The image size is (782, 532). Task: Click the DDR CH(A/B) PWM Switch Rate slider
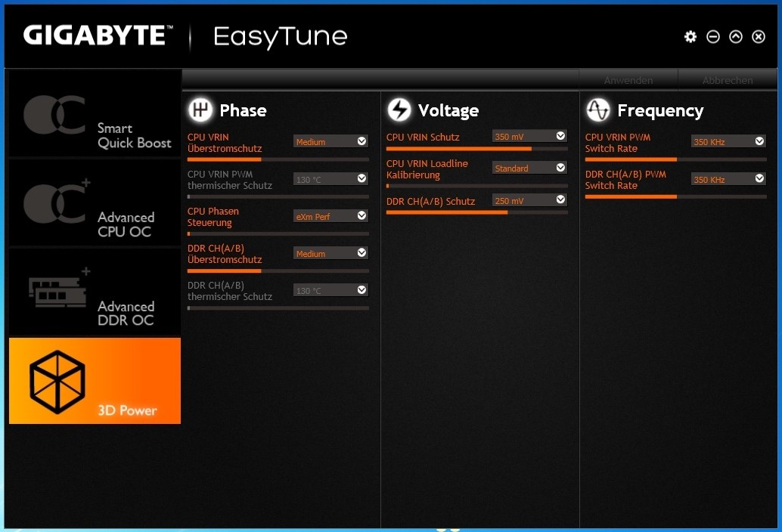676,196
